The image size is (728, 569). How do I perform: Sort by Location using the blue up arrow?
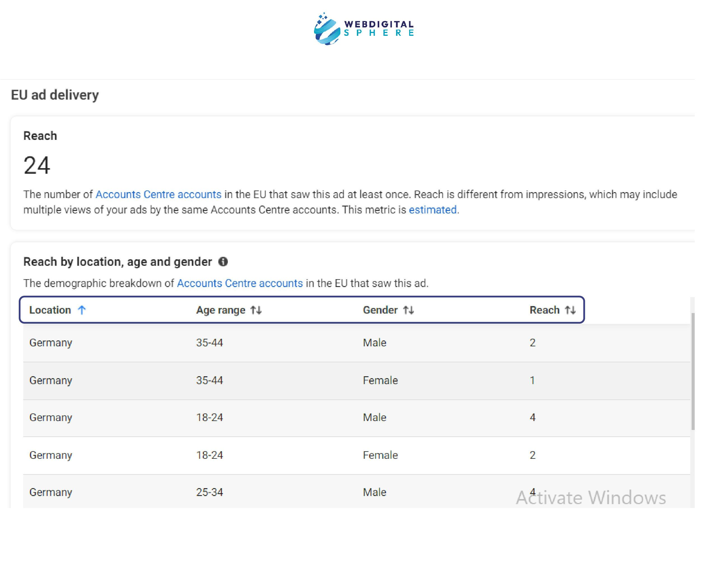(x=82, y=310)
